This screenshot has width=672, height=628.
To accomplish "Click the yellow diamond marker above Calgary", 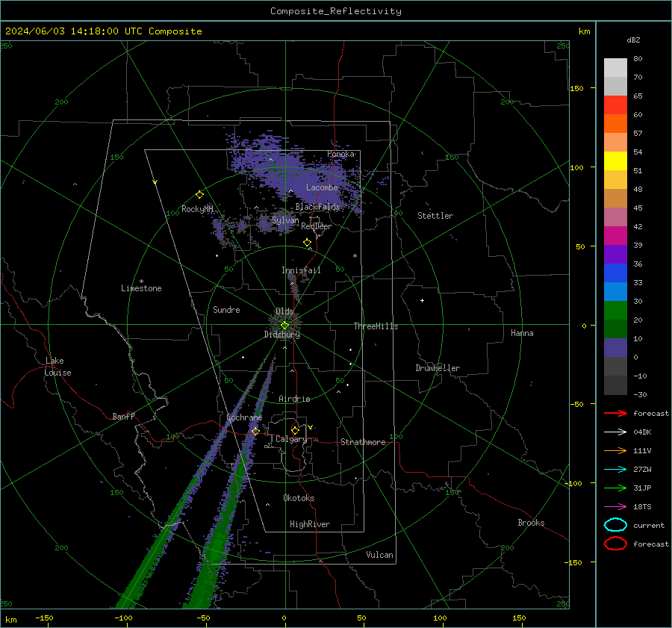I will (295, 430).
